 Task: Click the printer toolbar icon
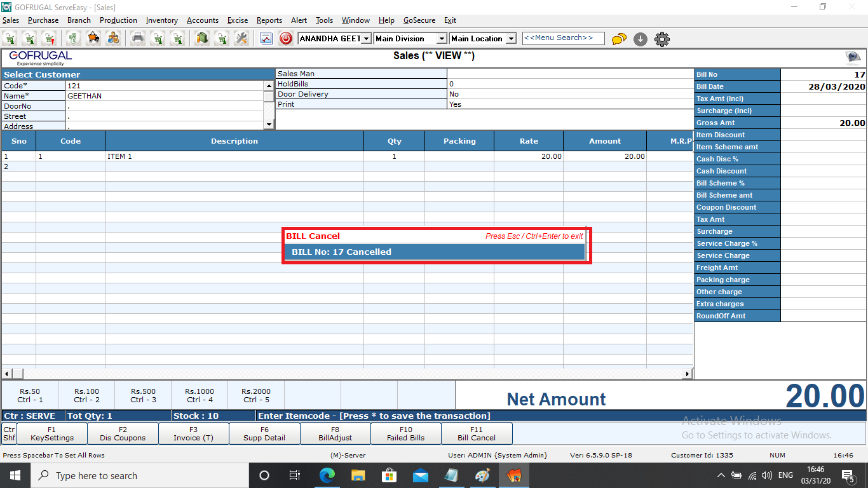[137, 38]
